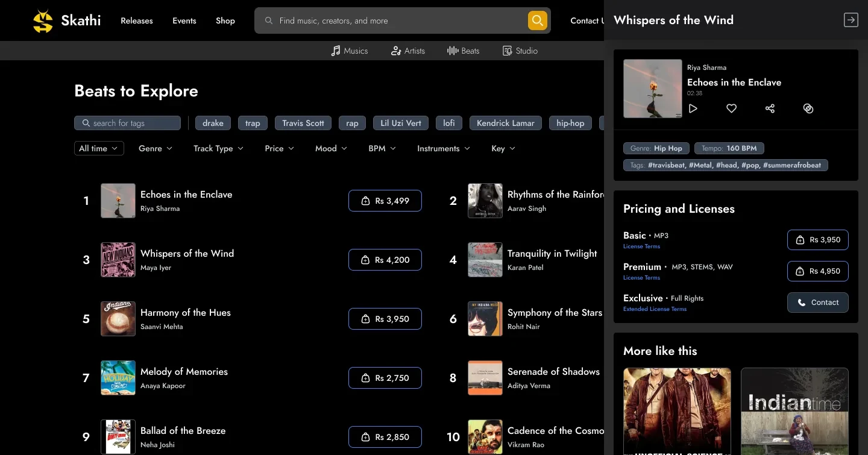Open the Price filter dropdown
Viewport: 868px width, 455px height.
[280, 148]
